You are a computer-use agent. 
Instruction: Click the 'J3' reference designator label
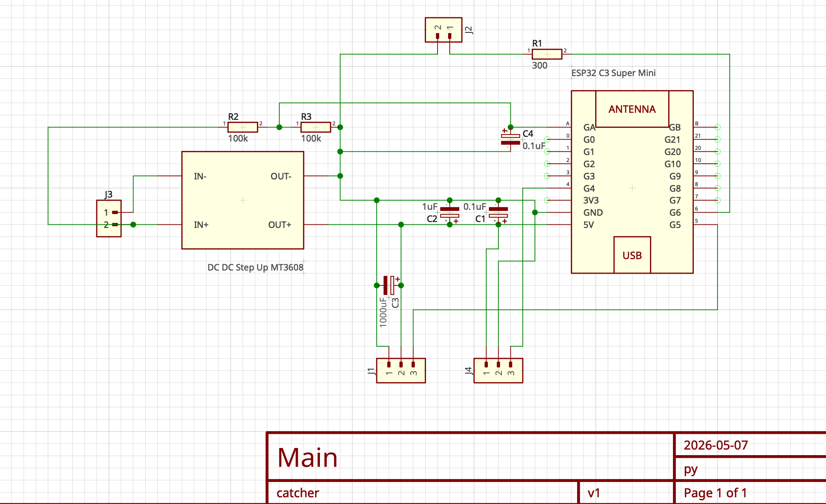pos(108,194)
